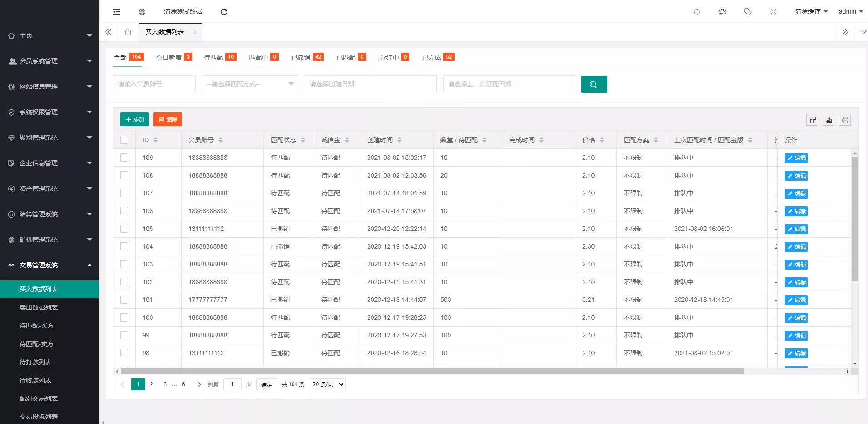Click the column settings icon above table
Image resolution: width=868 pixels, height=424 pixels.
coord(813,119)
